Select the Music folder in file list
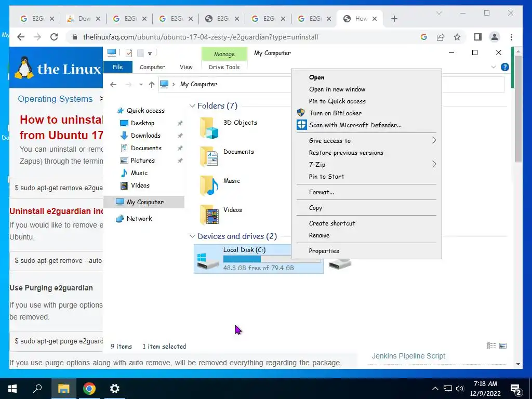Screen dimensions: 532x399 click(x=220, y=186)
